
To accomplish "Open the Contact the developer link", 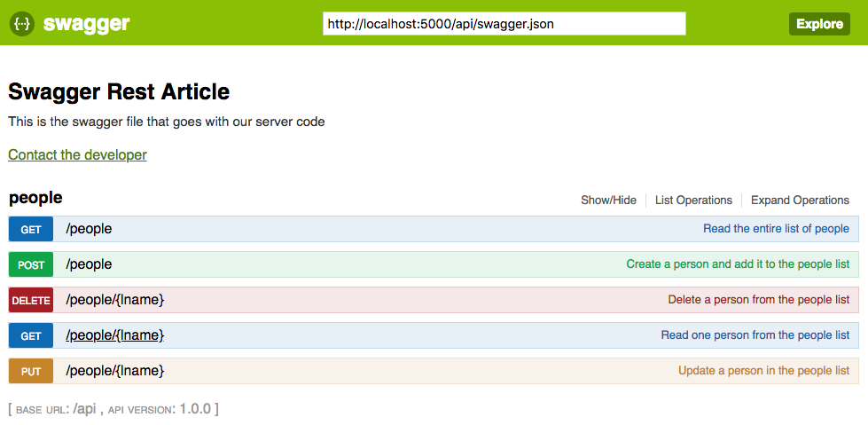I will (77, 154).
